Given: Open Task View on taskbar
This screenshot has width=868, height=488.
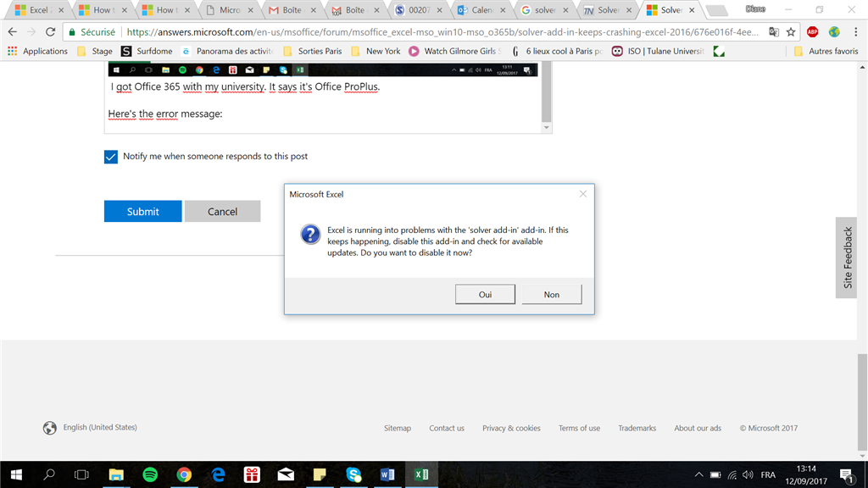Looking at the screenshot, I should tap(81, 474).
